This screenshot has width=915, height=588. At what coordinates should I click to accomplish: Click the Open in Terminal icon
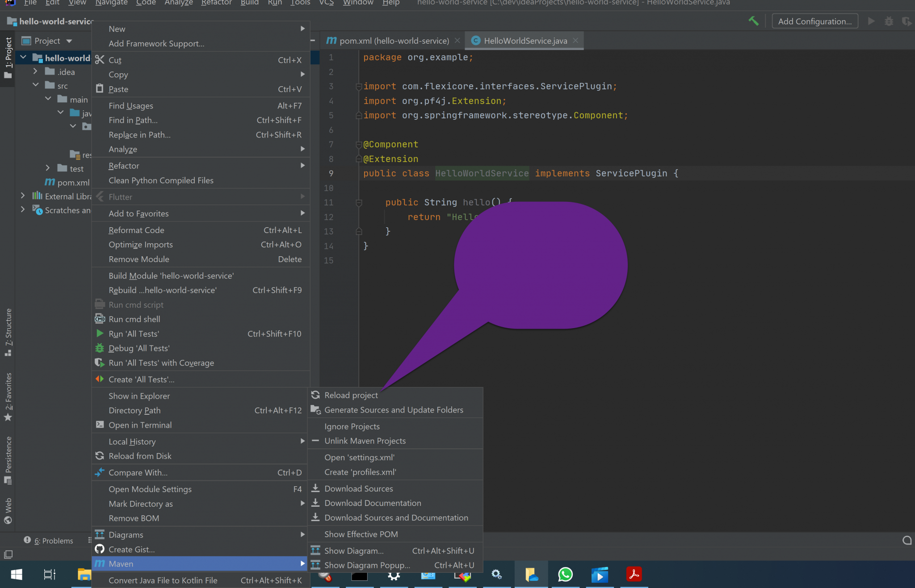click(100, 425)
